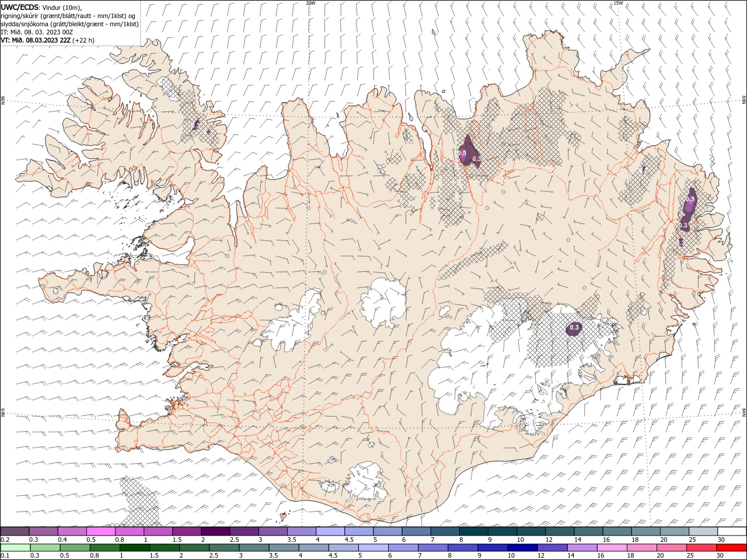Click the bright red swatch labeled 30
The height and width of the screenshot is (560, 747).
(x=732, y=548)
